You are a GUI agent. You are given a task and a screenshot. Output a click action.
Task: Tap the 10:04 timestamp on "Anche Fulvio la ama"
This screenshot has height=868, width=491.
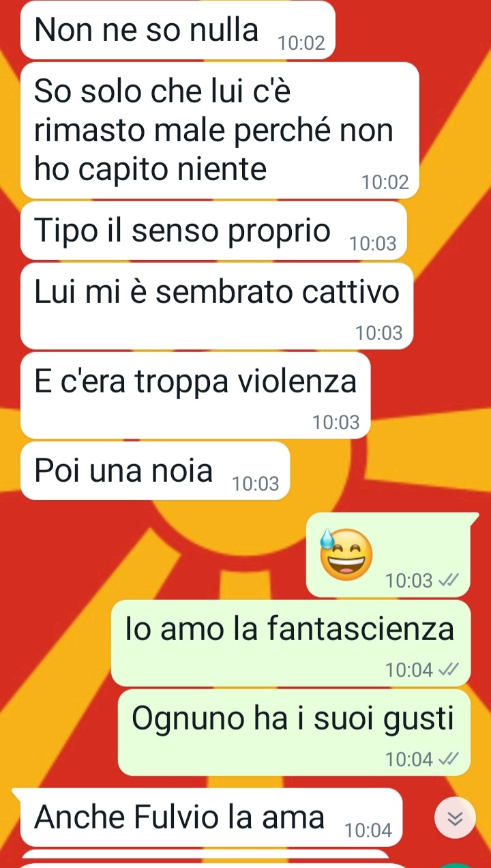(x=369, y=831)
